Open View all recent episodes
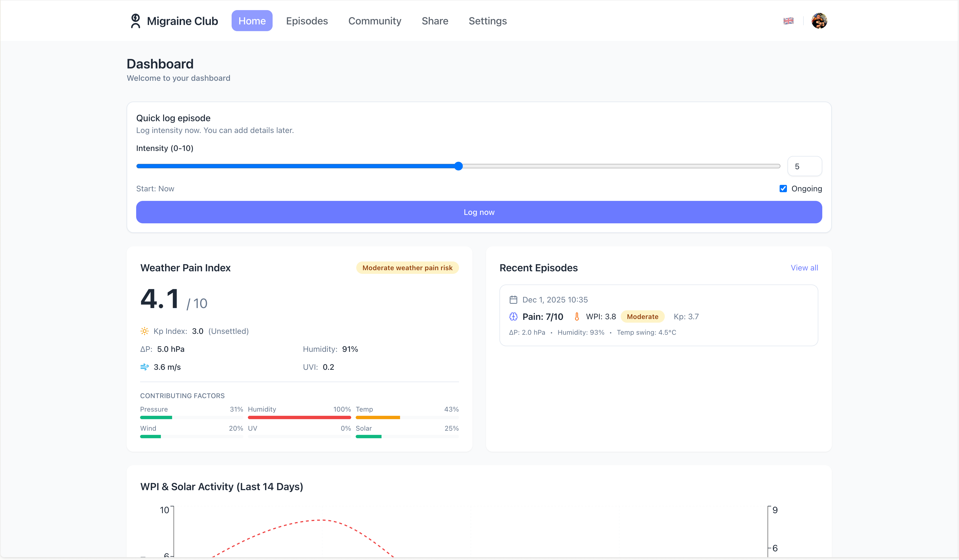959x560 pixels. pos(804,268)
